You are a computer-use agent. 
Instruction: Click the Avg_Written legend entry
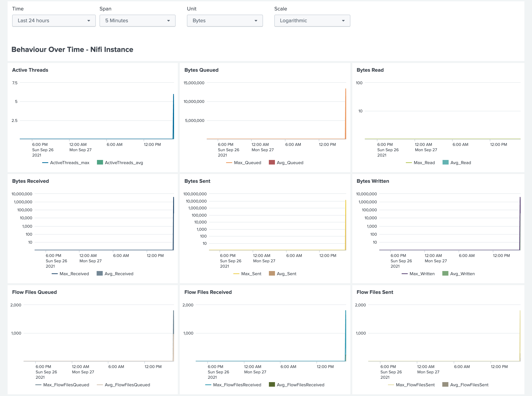coord(458,274)
